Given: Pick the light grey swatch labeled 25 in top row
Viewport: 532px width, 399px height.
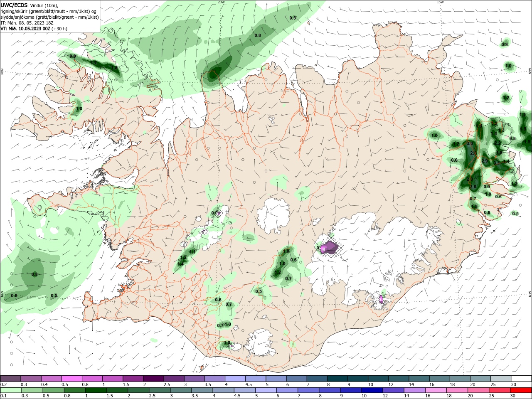Looking at the screenshot, I should click(x=500, y=378).
